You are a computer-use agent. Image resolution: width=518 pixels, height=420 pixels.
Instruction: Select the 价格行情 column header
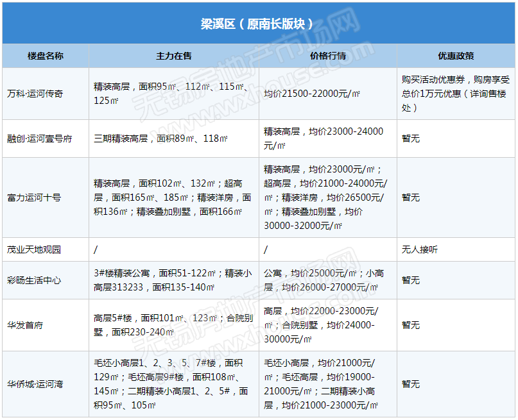pyautogui.click(x=327, y=56)
